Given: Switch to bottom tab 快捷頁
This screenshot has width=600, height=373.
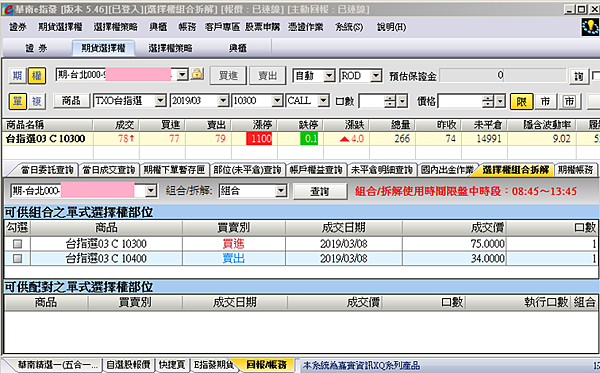Looking at the screenshot, I should (x=172, y=365).
